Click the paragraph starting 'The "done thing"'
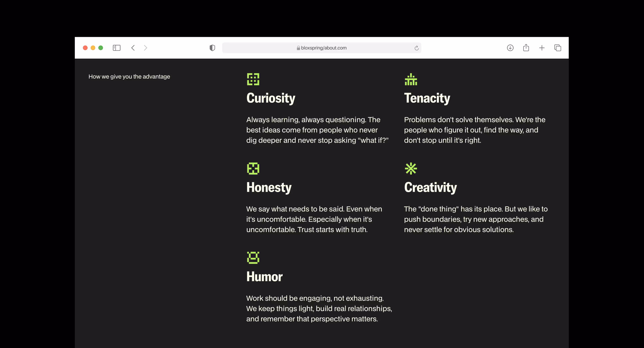644x348 pixels. click(x=476, y=219)
